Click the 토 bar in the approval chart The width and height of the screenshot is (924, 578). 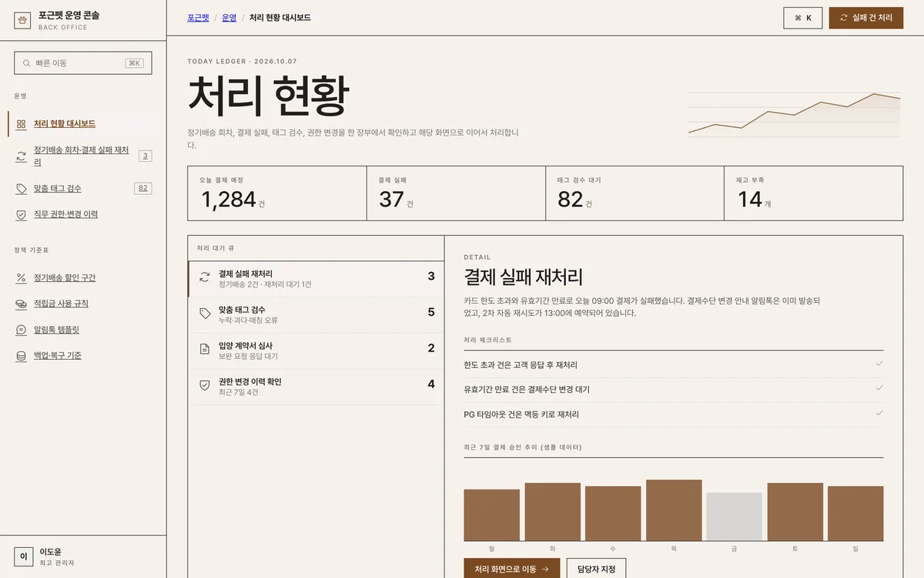pyautogui.click(x=795, y=512)
